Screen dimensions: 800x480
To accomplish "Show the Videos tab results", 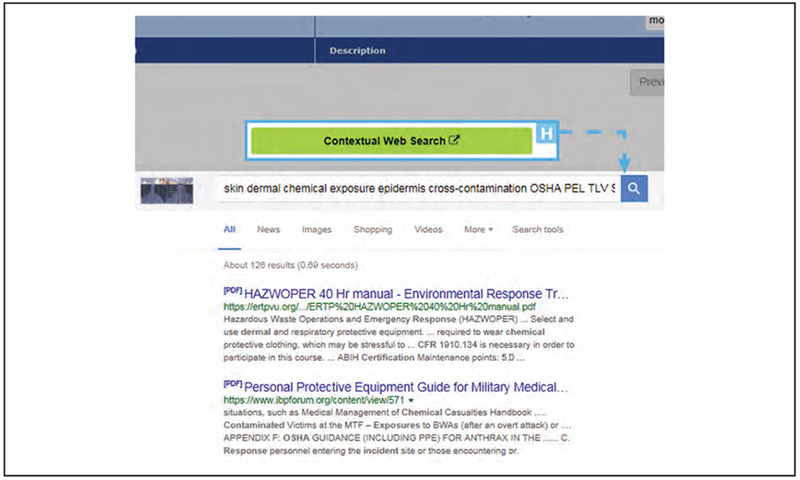I will click(428, 230).
